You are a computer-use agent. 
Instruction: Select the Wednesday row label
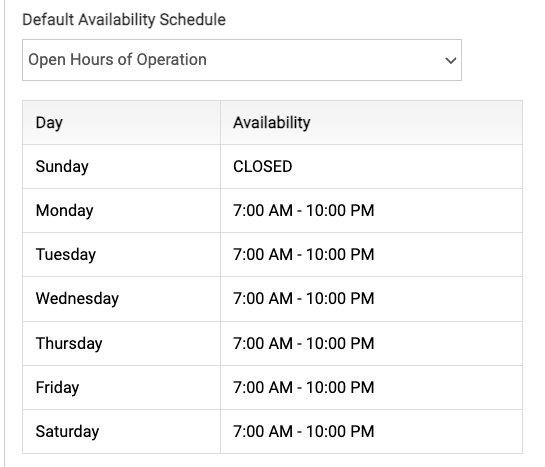click(x=77, y=299)
